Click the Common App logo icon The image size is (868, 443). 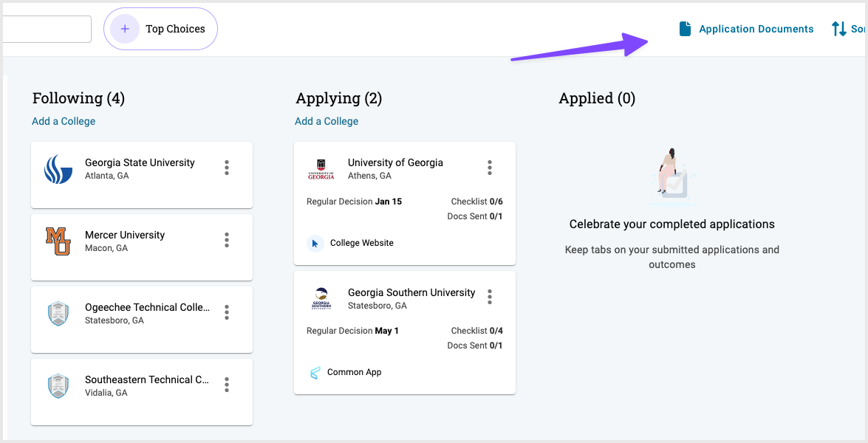coord(315,373)
